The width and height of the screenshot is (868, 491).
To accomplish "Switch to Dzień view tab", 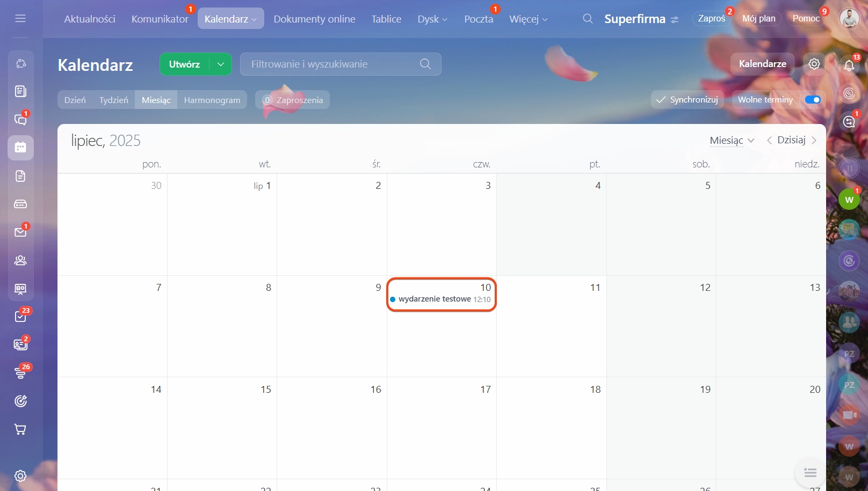I will [x=75, y=100].
